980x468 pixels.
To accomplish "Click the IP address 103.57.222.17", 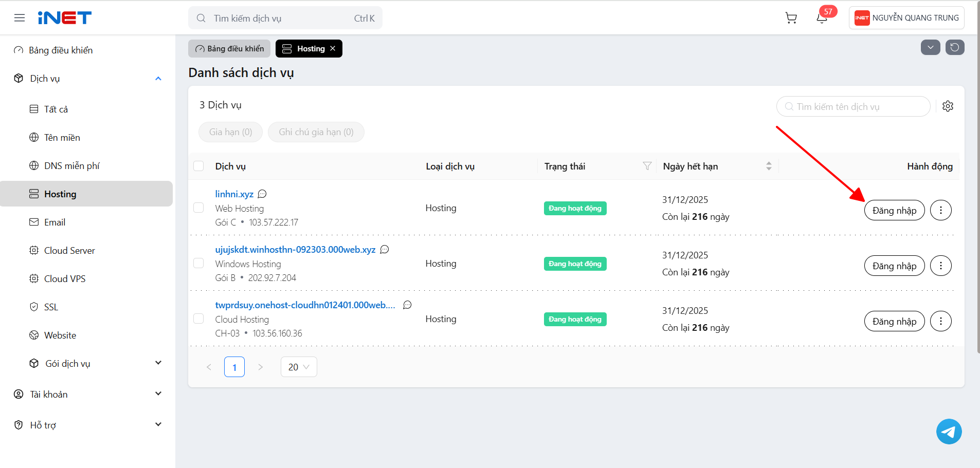I will pos(274,222).
